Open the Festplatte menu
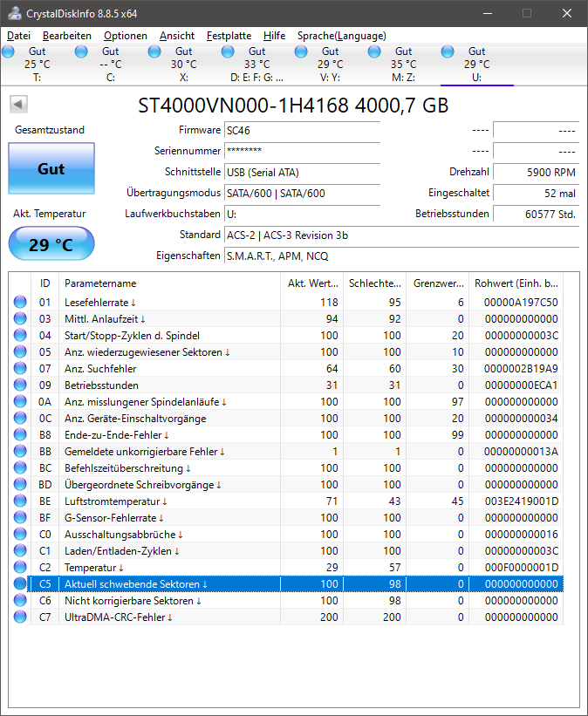588x716 pixels. 229,36
